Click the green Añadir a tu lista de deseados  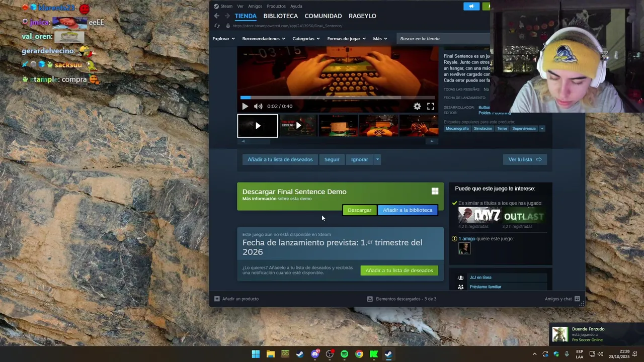399,270
